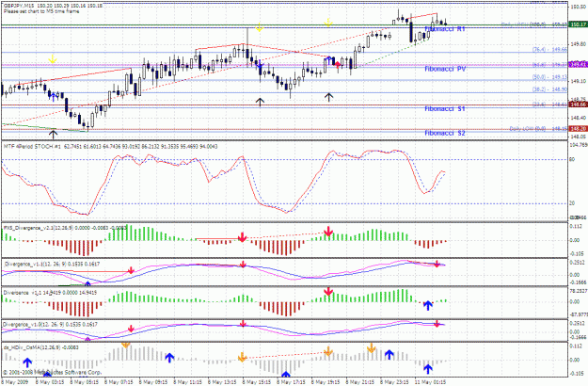The image size is (588, 386).
Task: Select the dark red 148.66 price tag
Action: 579,105
